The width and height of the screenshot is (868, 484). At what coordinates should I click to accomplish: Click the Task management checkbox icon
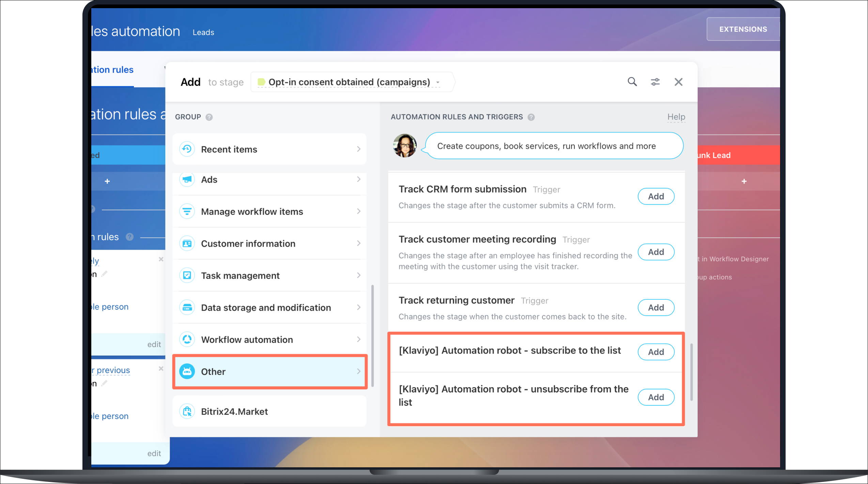point(187,275)
